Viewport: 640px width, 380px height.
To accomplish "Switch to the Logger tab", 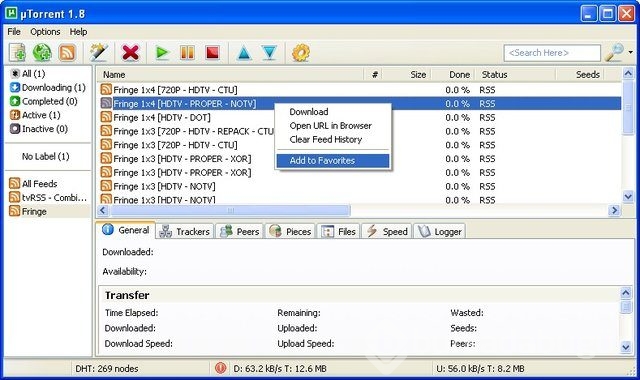I will pos(440,231).
